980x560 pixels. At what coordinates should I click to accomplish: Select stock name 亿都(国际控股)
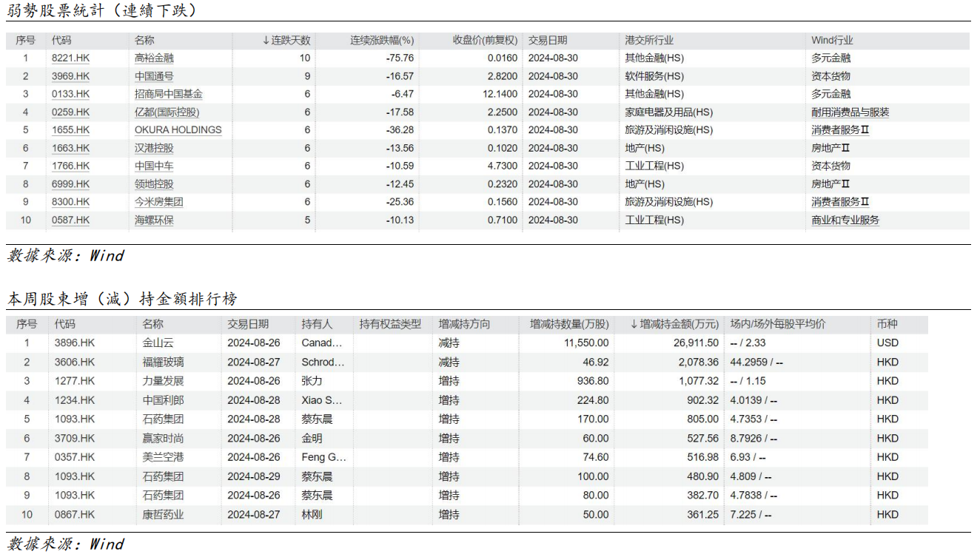[x=167, y=112]
